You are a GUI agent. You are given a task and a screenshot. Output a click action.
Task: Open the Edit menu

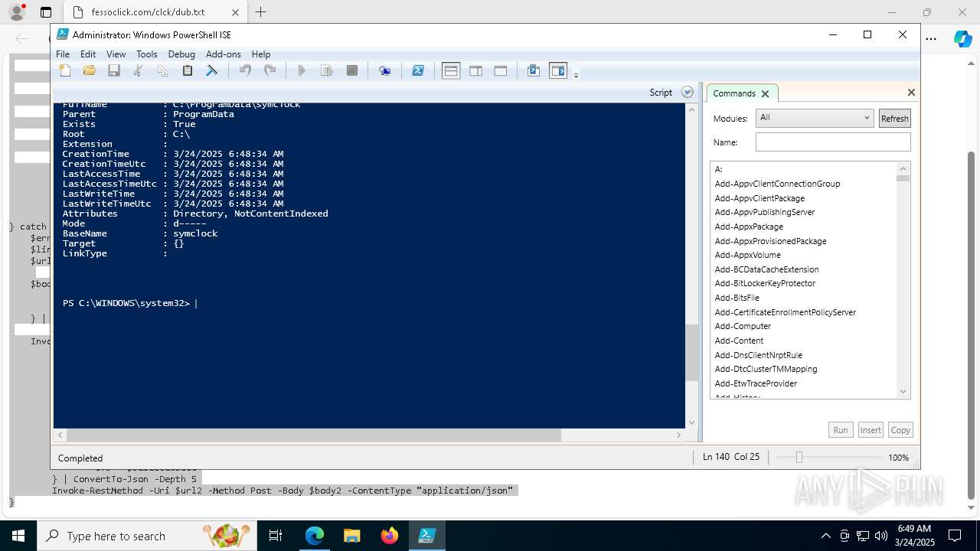point(88,54)
